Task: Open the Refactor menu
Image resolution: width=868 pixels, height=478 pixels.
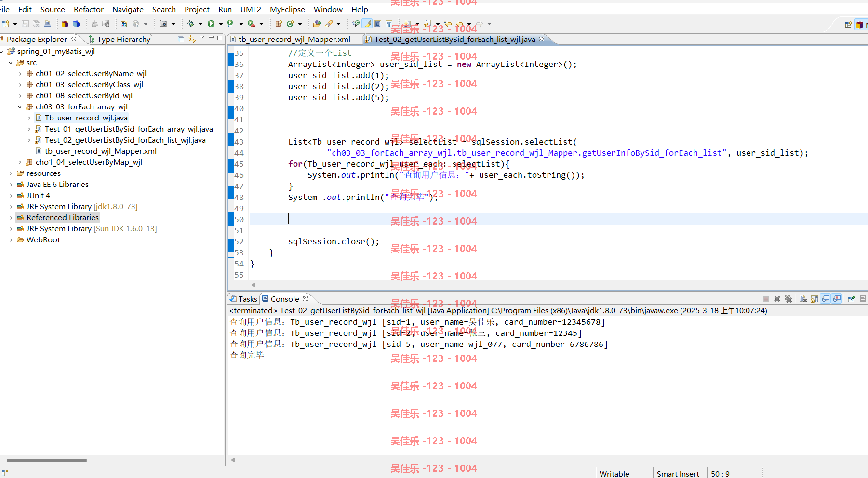Action: pyautogui.click(x=89, y=9)
